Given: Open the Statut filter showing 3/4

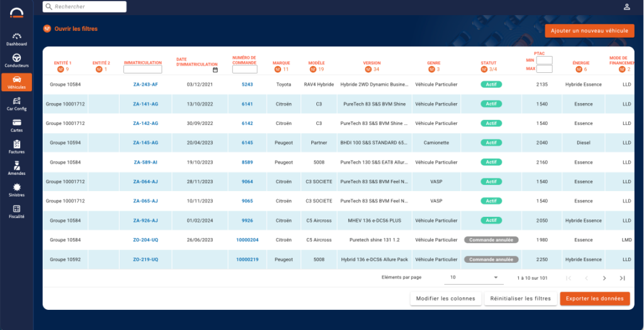Looking at the screenshot, I should pos(484,69).
